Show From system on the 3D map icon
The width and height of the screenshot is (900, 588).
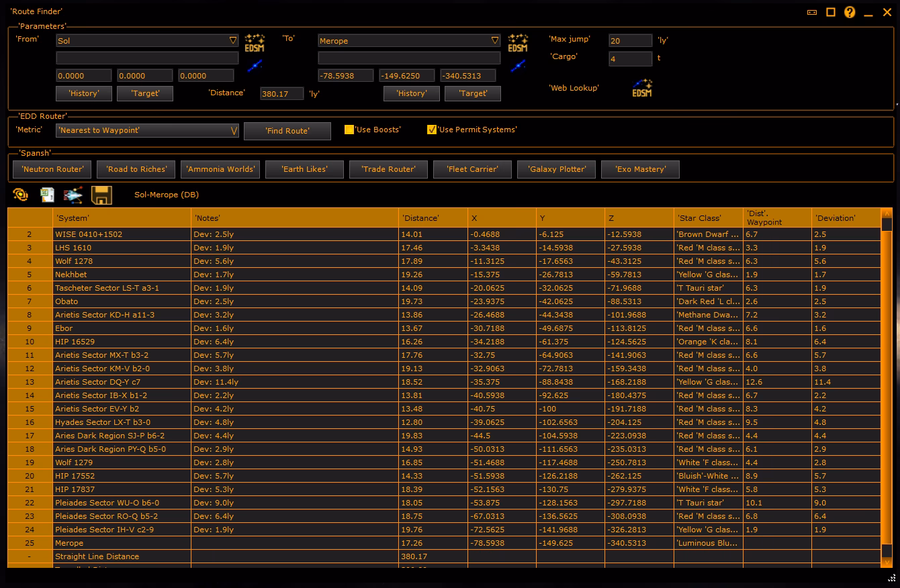[x=255, y=66]
